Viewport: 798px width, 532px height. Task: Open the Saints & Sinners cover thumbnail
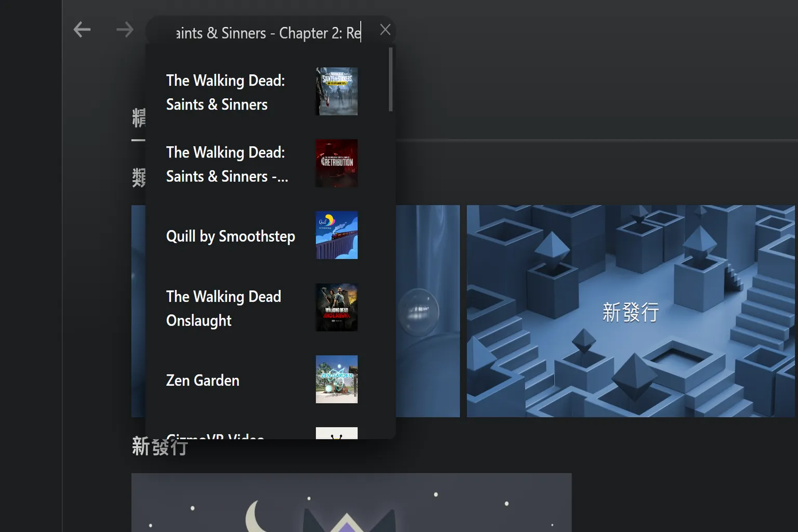[337, 91]
